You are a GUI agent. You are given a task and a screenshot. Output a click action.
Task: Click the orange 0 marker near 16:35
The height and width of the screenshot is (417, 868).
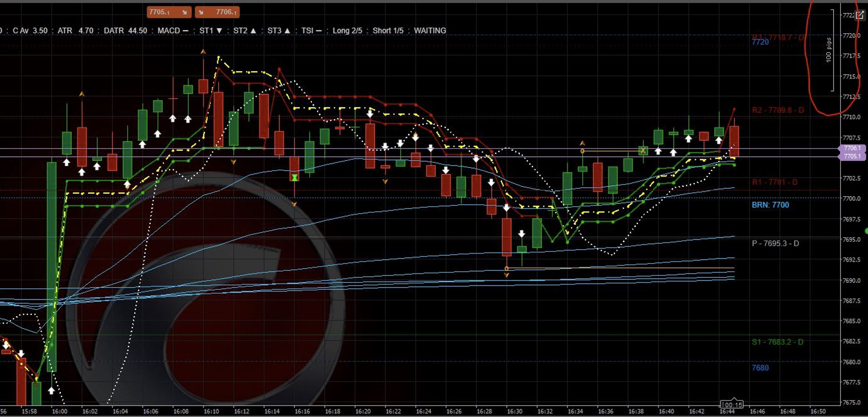click(582, 151)
